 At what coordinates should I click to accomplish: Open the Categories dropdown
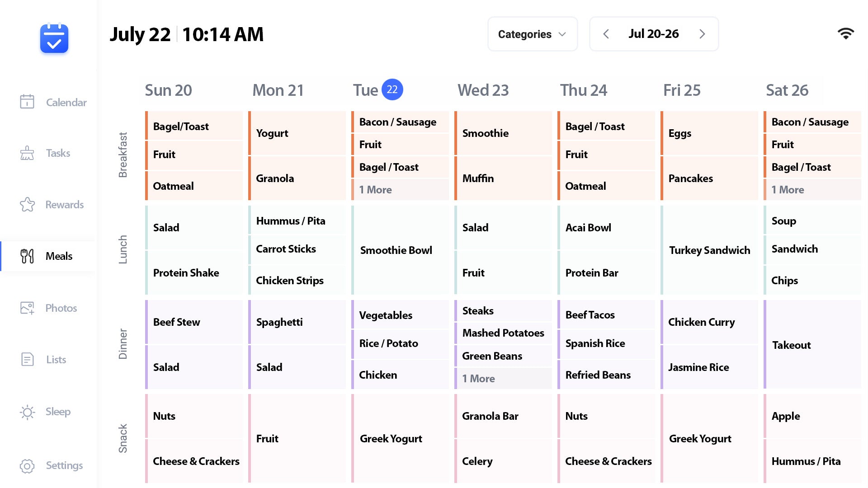coord(532,34)
